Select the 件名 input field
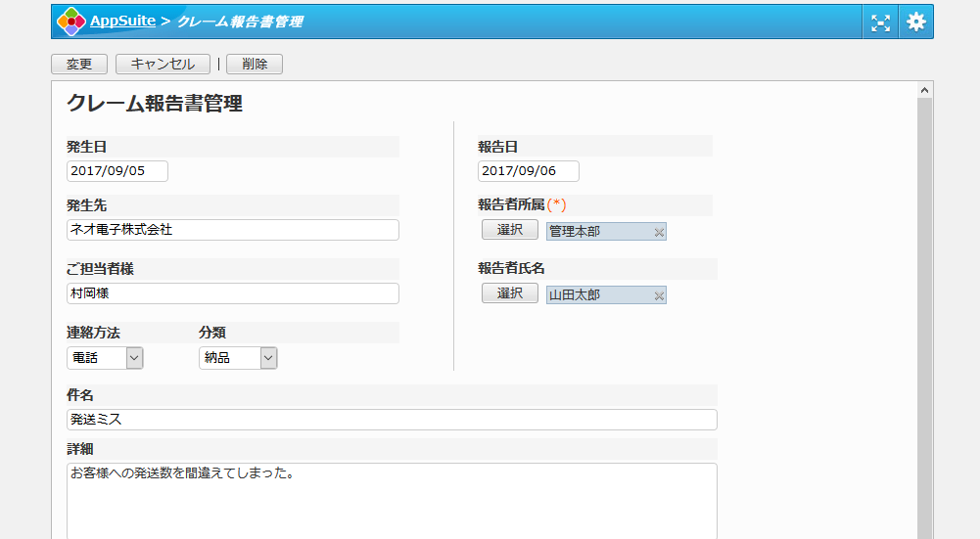Screen dimensions: 980x539 [392, 420]
